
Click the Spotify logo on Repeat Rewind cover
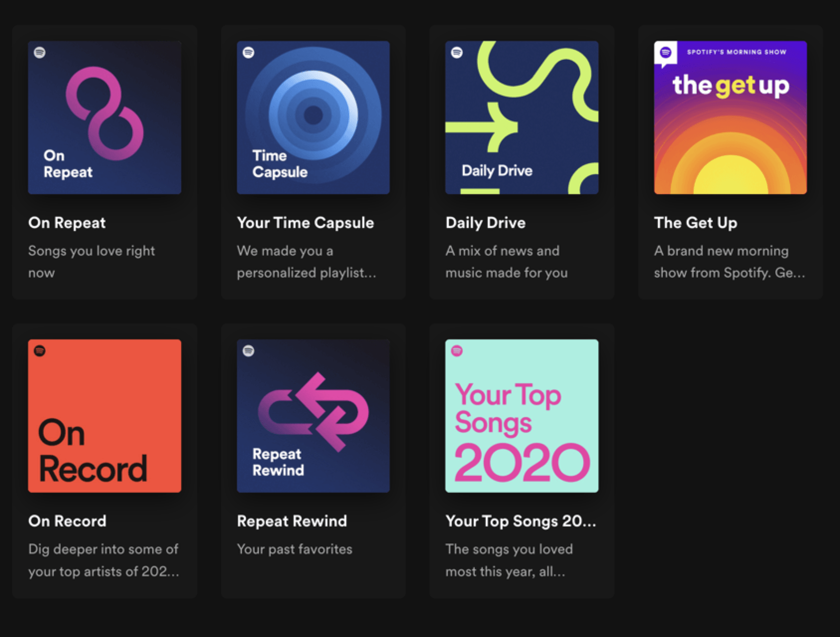point(248,351)
